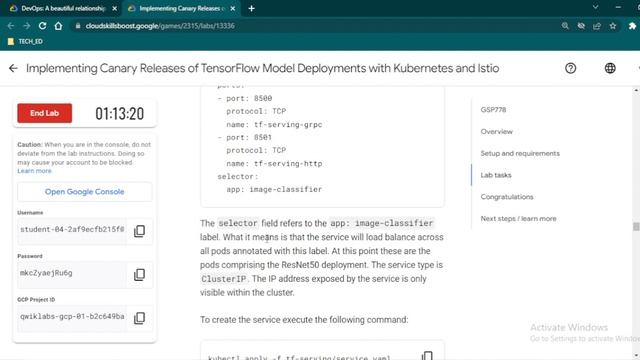Jump to the Overview section
Image resolution: width=640 pixels, height=360 pixels.
pos(496,131)
